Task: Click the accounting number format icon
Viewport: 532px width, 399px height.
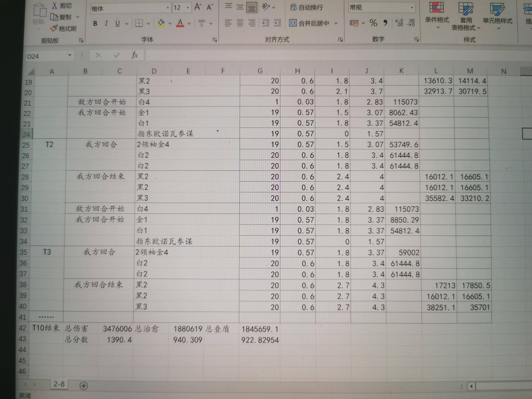Action: (x=354, y=23)
